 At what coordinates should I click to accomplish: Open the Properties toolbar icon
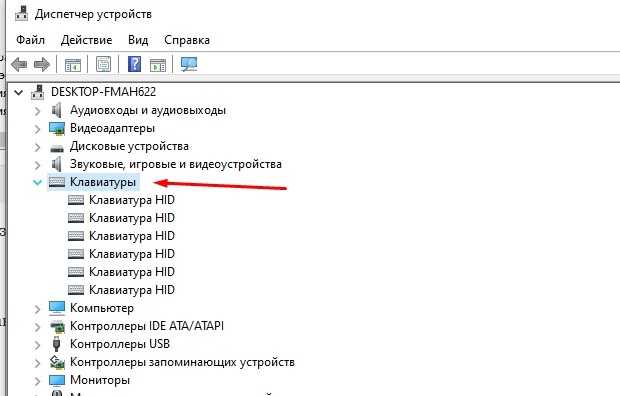(104, 64)
